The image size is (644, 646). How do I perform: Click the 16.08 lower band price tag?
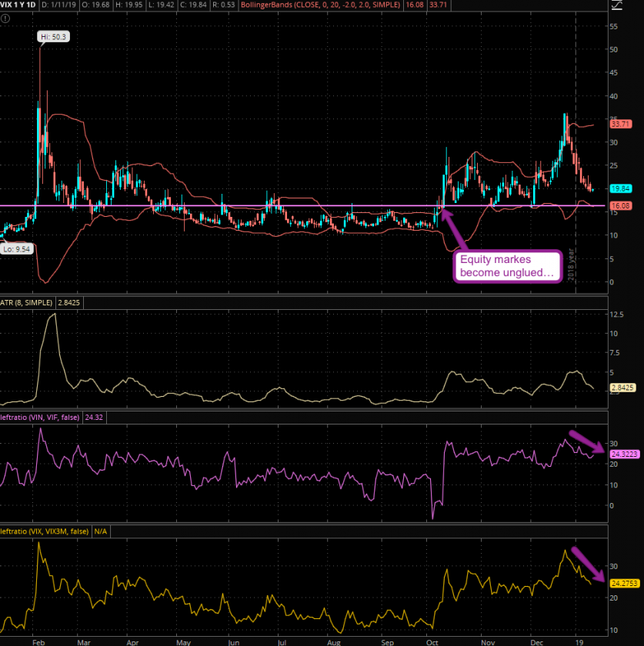pos(620,206)
